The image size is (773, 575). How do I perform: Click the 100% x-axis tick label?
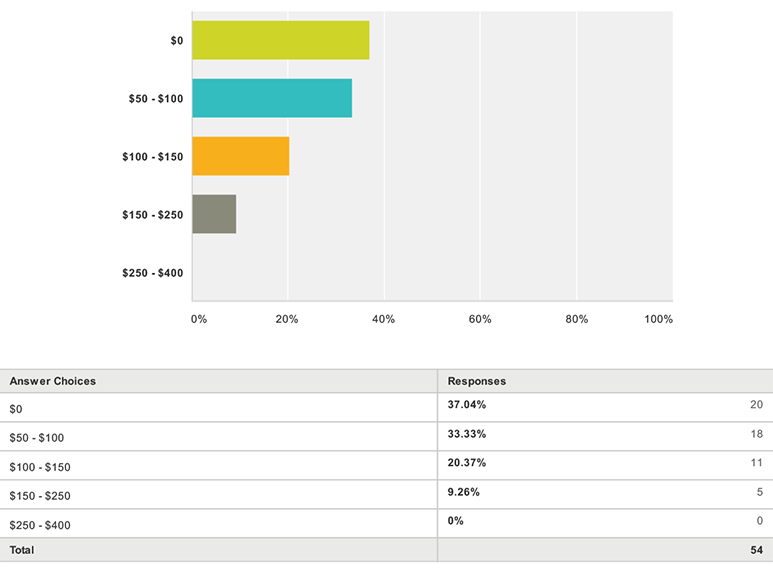coord(658,319)
